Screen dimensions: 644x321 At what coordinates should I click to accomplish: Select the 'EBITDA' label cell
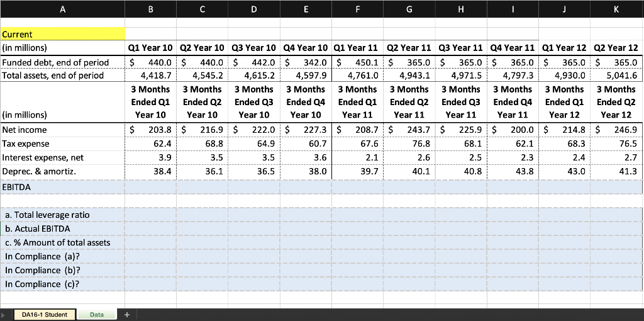pos(62,187)
